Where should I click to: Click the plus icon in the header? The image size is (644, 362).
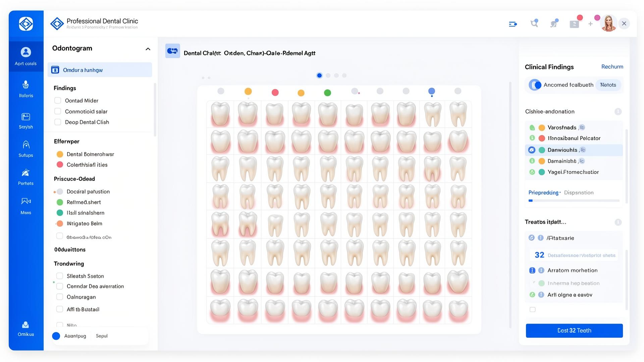(590, 24)
